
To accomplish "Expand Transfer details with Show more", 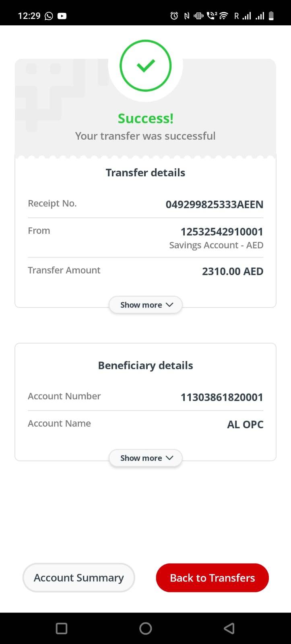I will 145,305.
